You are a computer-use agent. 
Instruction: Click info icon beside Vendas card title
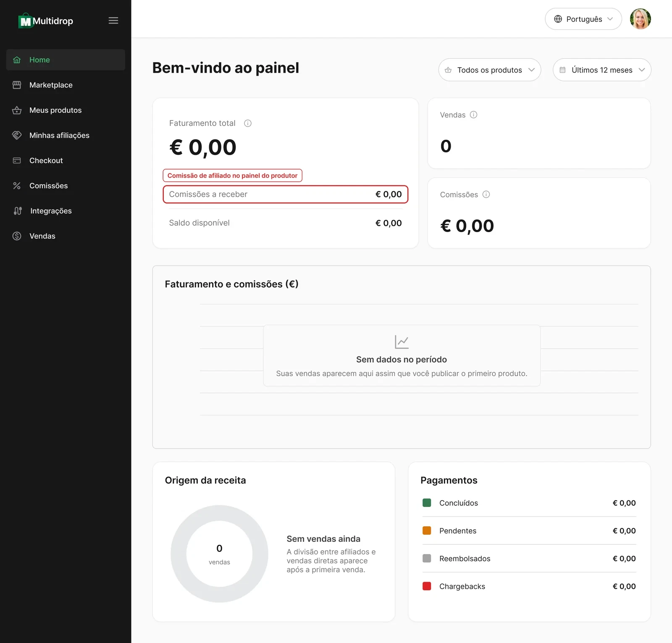point(474,115)
